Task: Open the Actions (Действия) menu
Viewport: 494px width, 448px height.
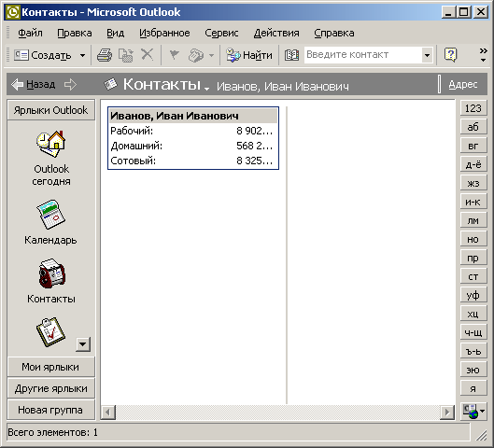Action: [276, 33]
